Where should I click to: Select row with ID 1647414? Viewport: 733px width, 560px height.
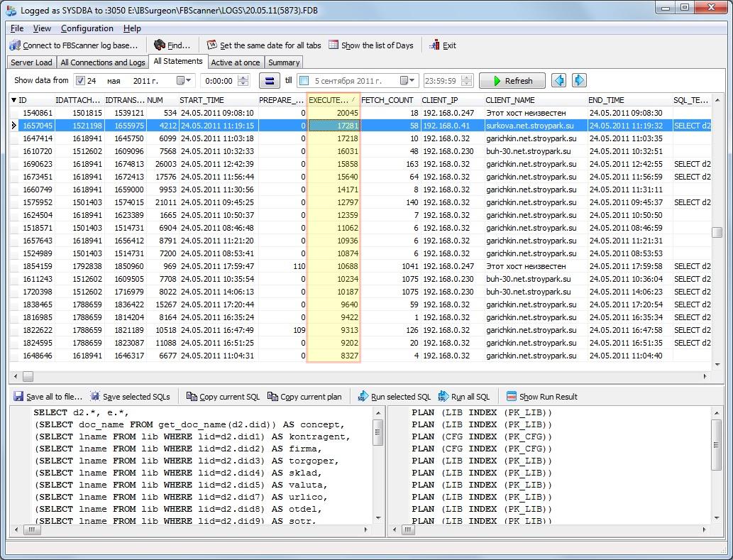360,138
